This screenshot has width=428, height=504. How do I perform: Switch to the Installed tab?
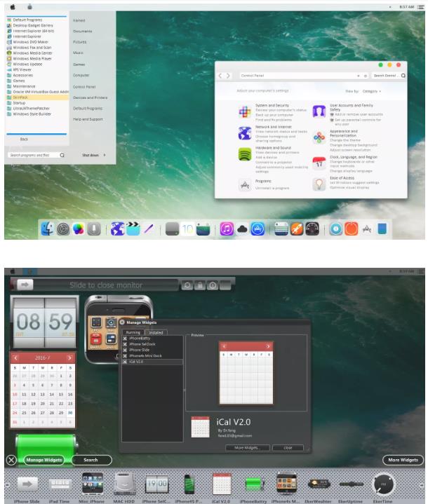pos(155,332)
